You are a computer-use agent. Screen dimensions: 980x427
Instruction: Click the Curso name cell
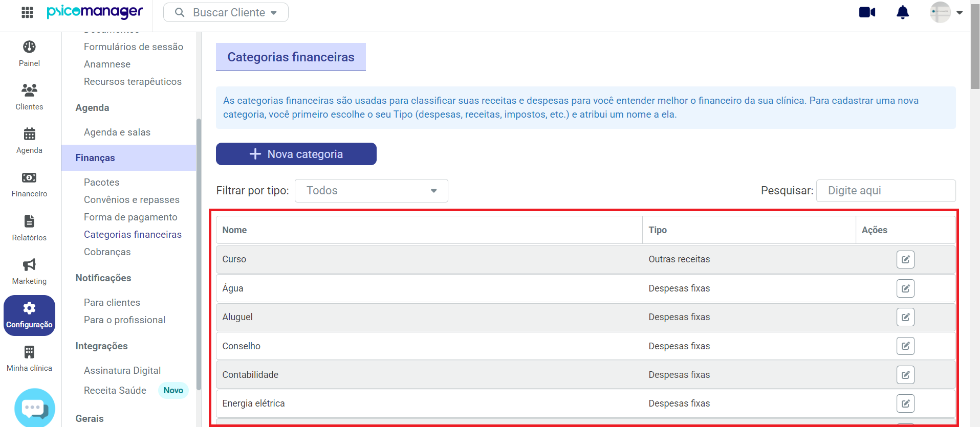coord(234,259)
